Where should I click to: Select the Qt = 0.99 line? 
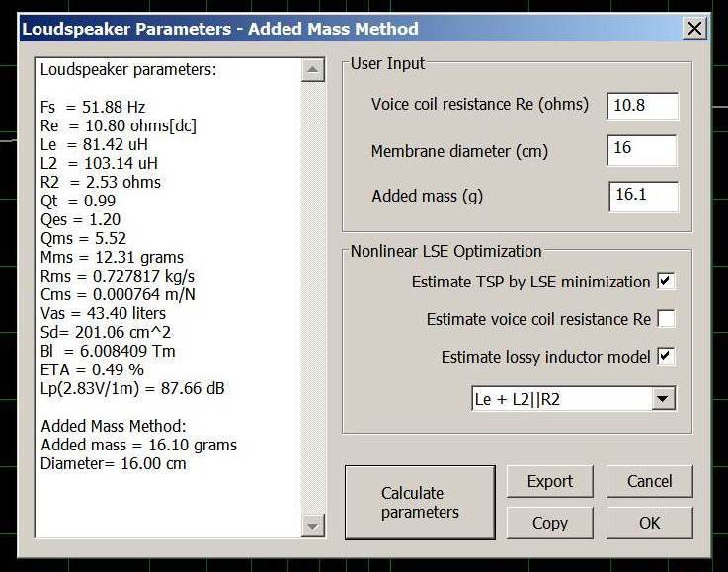pos(78,201)
